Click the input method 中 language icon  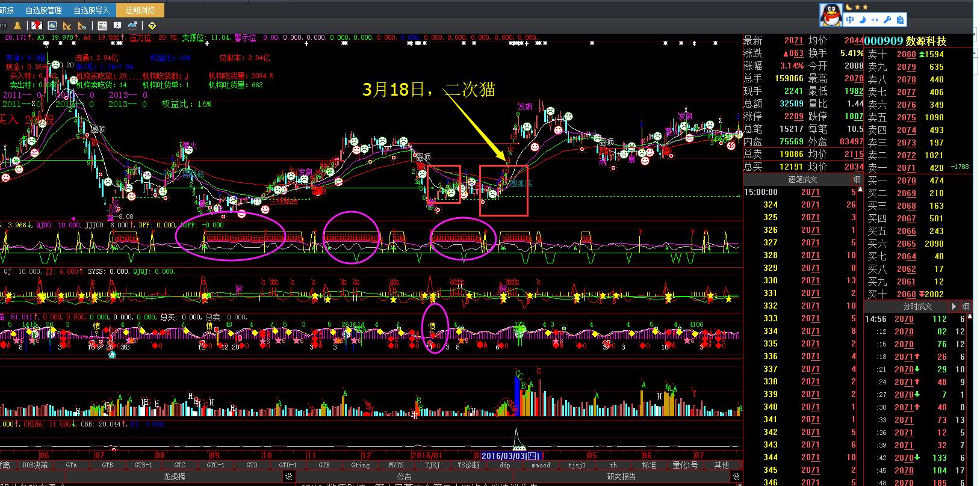pyautogui.click(x=850, y=20)
